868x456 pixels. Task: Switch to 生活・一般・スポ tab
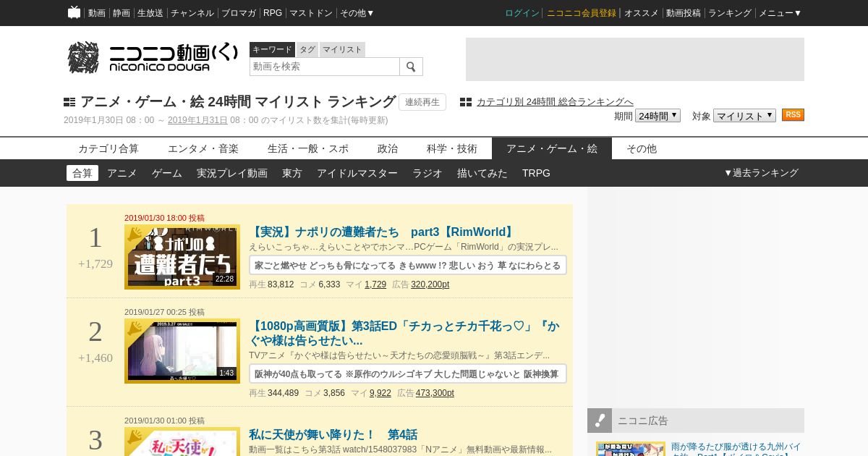tap(308, 148)
